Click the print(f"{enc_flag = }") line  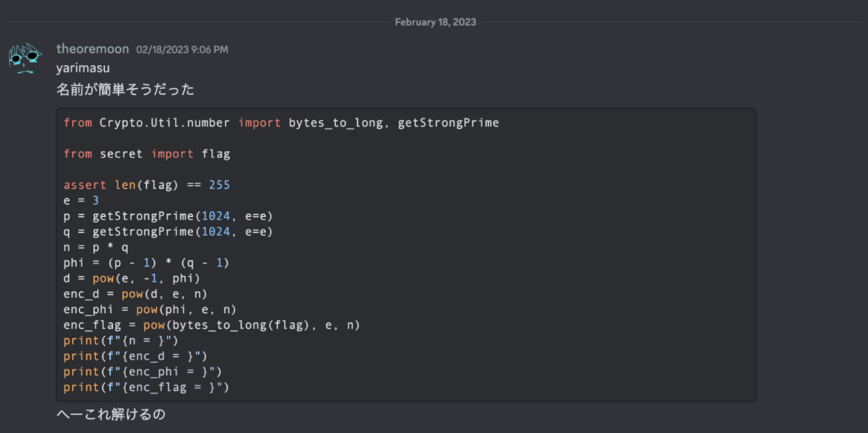[x=146, y=387]
